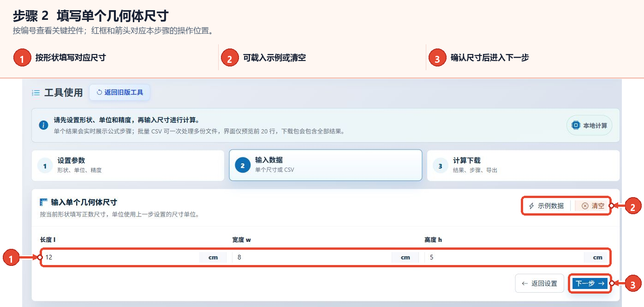The height and width of the screenshot is (307, 644).
Task: Click the cm unit label of 高度 h
Action: tap(597, 257)
